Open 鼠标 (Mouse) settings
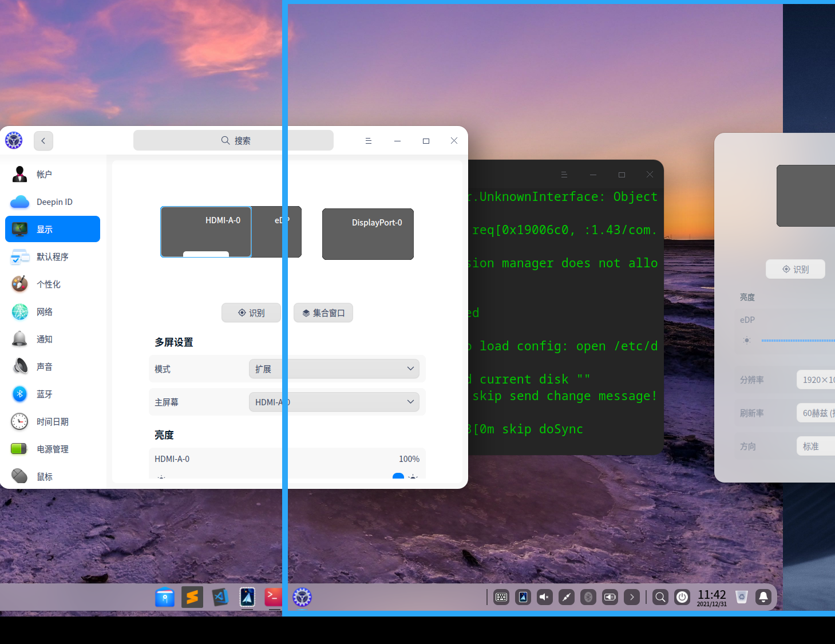835x644 pixels. [x=53, y=476]
